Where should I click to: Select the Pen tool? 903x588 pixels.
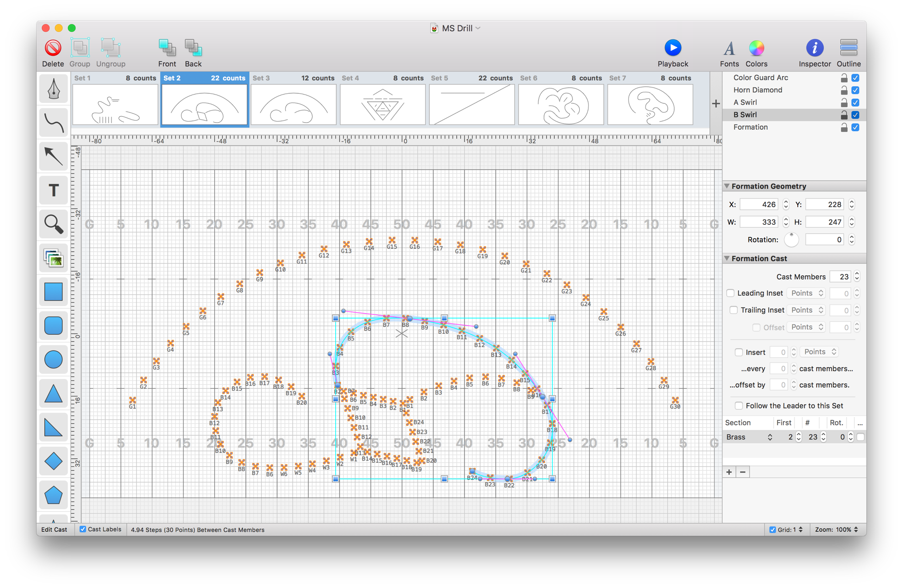tap(53, 89)
